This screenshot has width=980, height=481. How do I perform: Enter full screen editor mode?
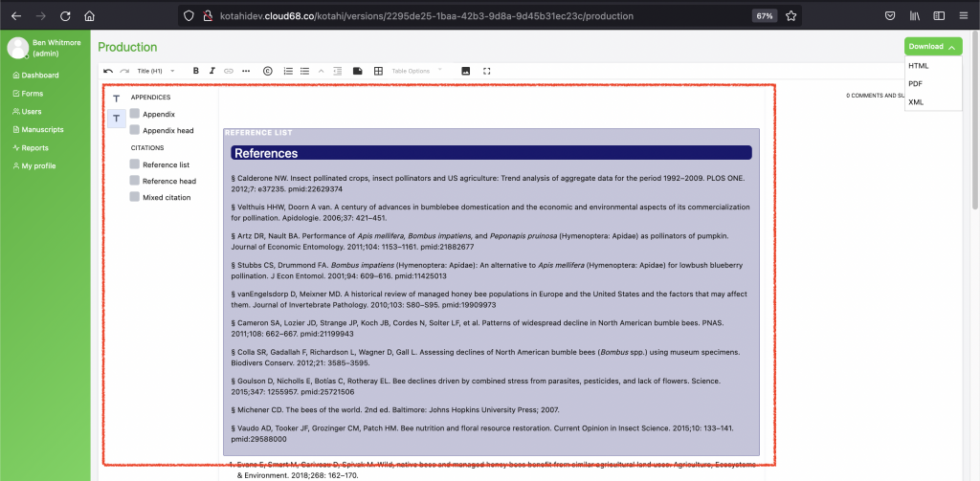pos(487,71)
